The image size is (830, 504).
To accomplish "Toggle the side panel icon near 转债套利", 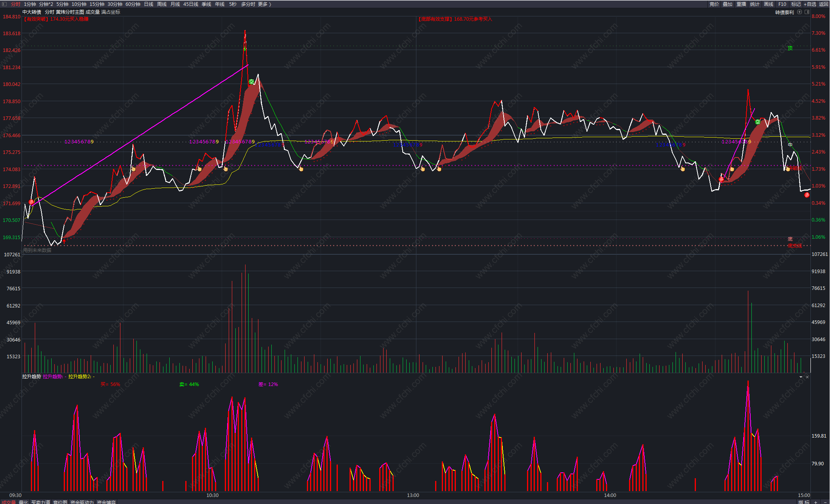I will (807, 12).
